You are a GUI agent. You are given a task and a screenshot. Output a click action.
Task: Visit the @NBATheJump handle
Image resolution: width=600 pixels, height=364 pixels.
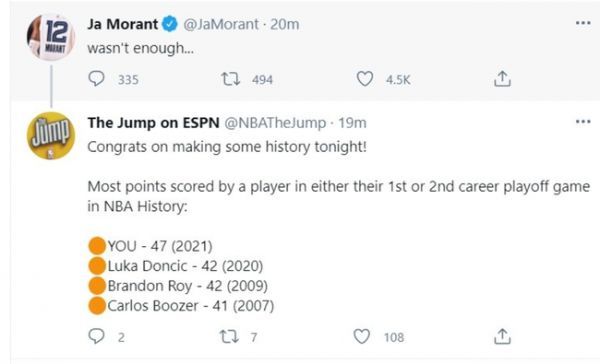tap(275, 123)
